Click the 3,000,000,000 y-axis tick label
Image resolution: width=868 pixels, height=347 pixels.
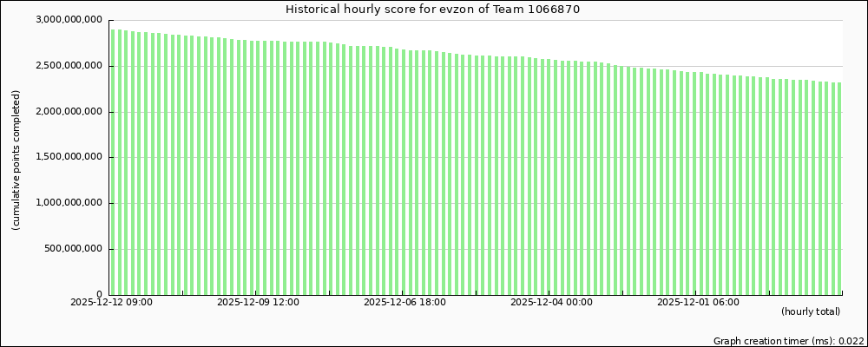(x=71, y=20)
